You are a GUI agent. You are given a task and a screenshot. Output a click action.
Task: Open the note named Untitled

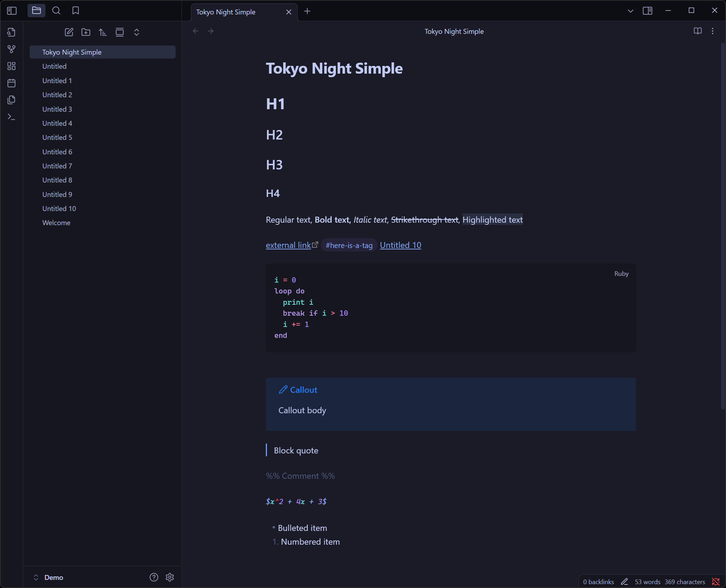coord(103,66)
